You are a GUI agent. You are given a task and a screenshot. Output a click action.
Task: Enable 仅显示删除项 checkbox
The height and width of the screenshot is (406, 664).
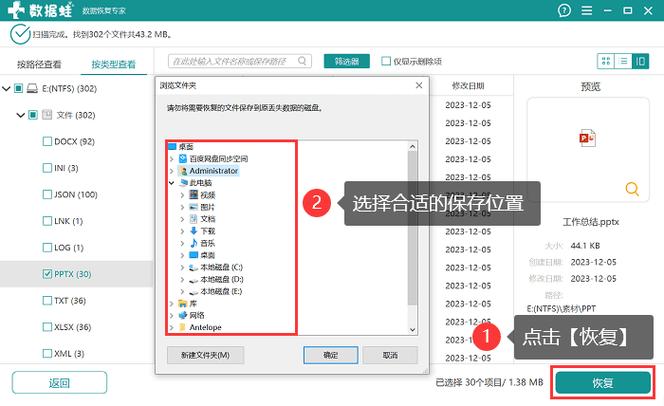[386, 61]
